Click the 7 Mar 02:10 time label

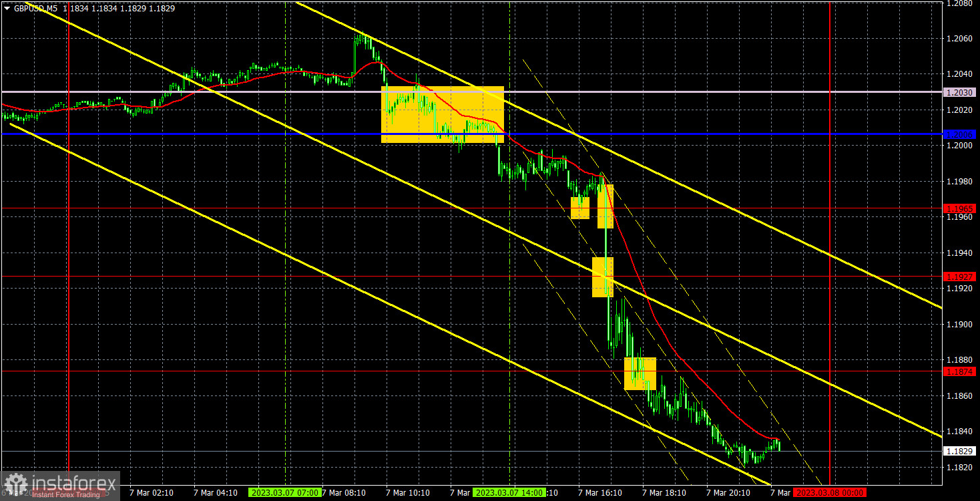click(x=152, y=493)
